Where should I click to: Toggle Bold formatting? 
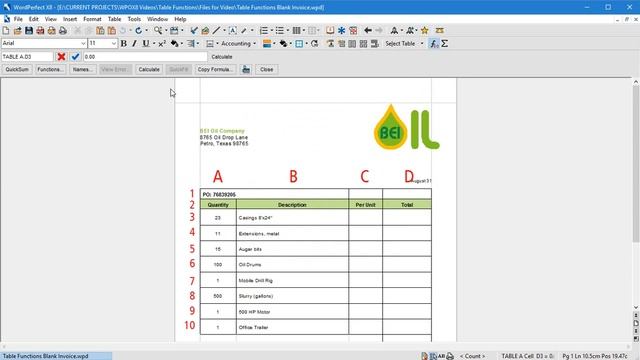pos(124,43)
